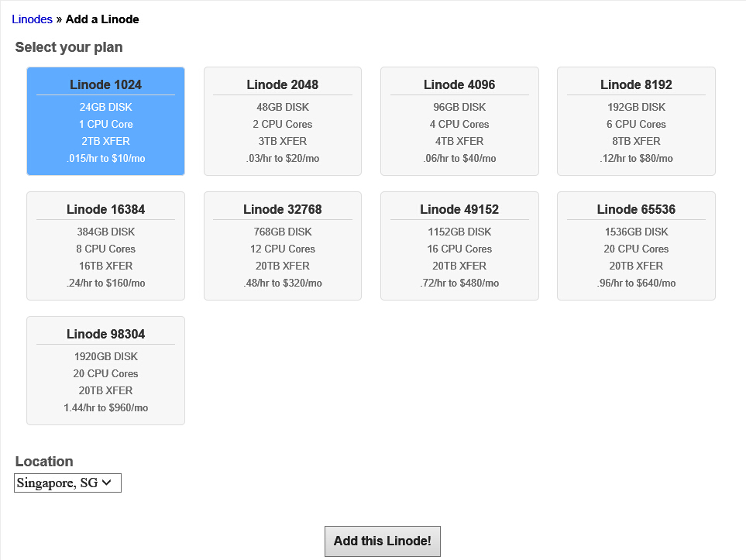Click the Add a Linode breadcrumb text
The image size is (746, 560).
pos(102,19)
